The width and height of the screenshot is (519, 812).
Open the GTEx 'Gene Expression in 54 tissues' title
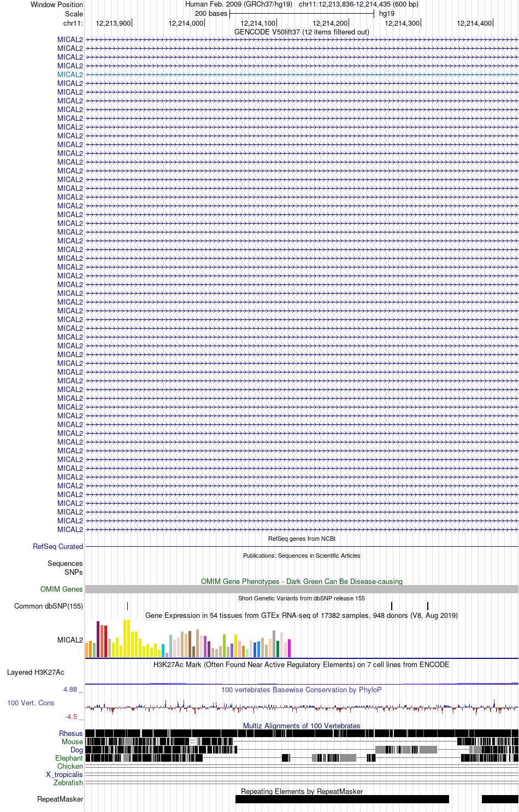click(x=302, y=615)
